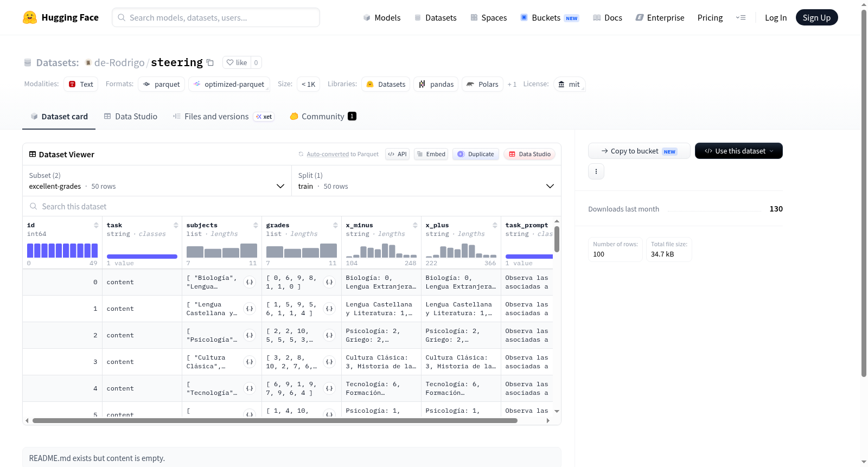Screen dimensions: 868x467
Task: Click the x_minus lengths histogram
Action: 381,250
